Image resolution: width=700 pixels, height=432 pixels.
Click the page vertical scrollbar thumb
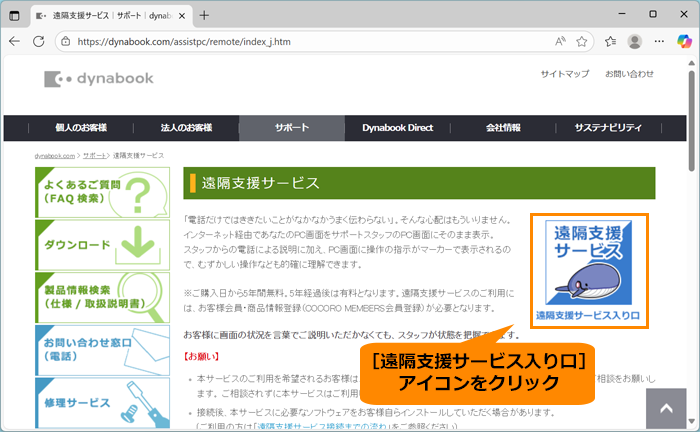(x=692, y=120)
